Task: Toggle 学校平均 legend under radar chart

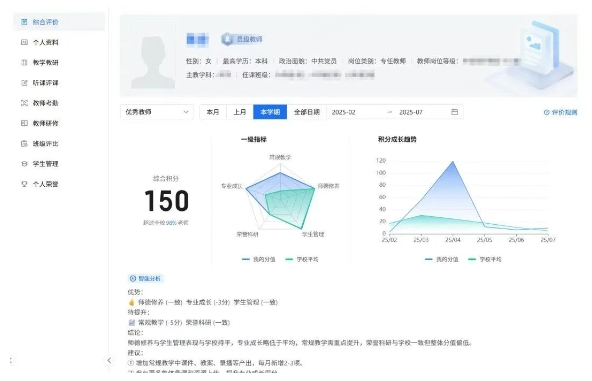Action: 302,259
